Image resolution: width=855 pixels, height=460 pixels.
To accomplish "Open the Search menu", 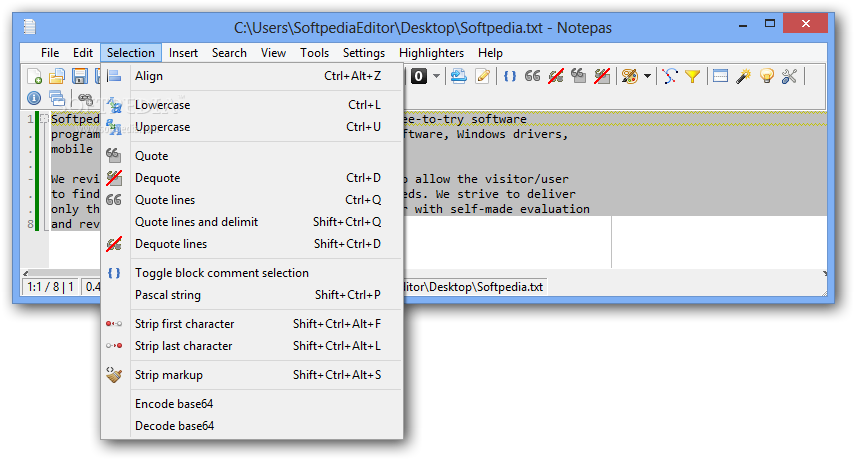I will coord(229,53).
